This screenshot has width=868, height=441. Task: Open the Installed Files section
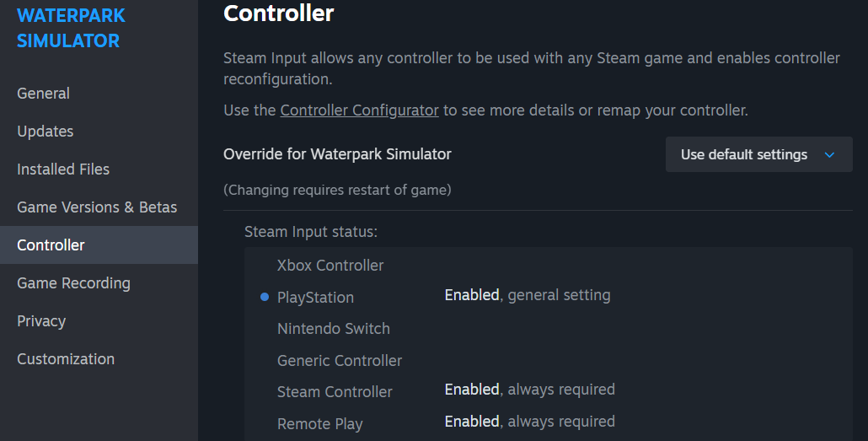coord(63,169)
